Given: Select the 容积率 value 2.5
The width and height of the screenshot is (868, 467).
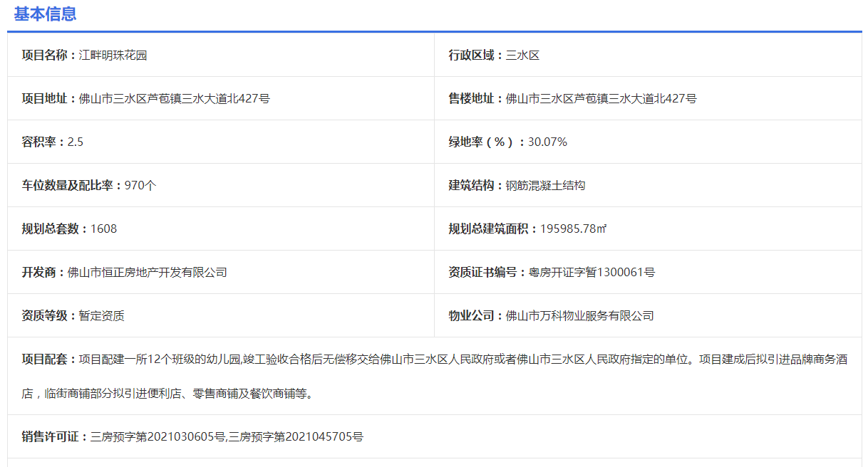Looking at the screenshot, I should coord(76,142).
